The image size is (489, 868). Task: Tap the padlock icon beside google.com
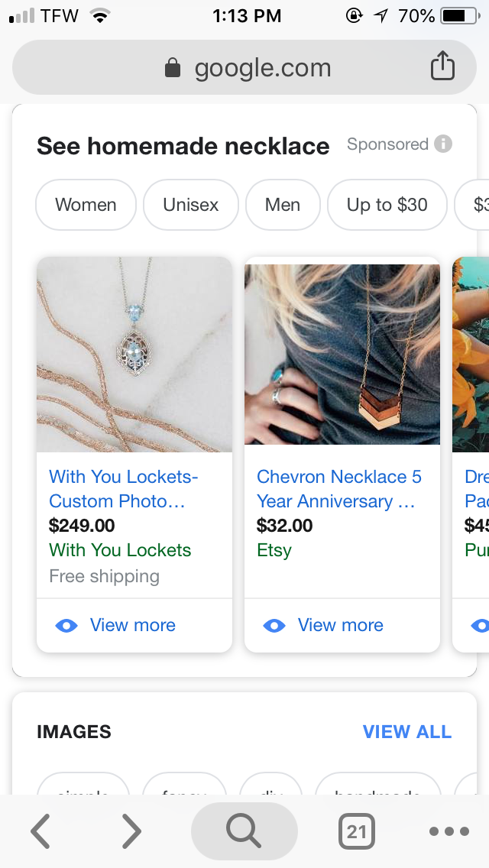click(x=173, y=69)
